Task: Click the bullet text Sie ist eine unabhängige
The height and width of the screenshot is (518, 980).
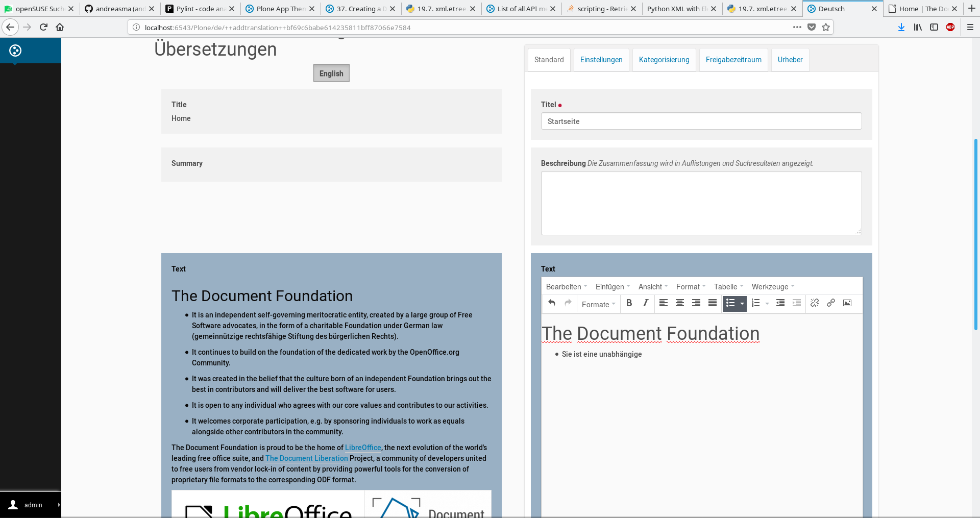Action: click(x=602, y=354)
